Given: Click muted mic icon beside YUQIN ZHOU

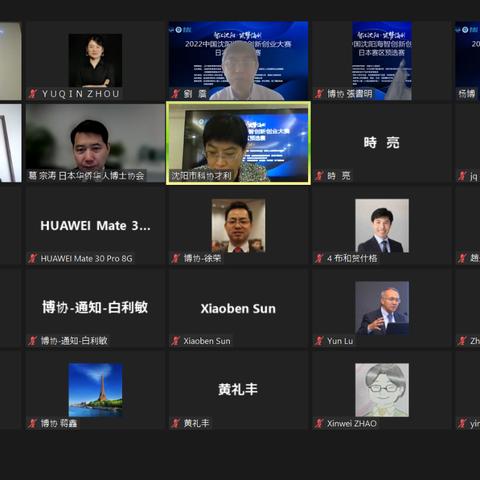Looking at the screenshot, I should (x=33, y=94).
